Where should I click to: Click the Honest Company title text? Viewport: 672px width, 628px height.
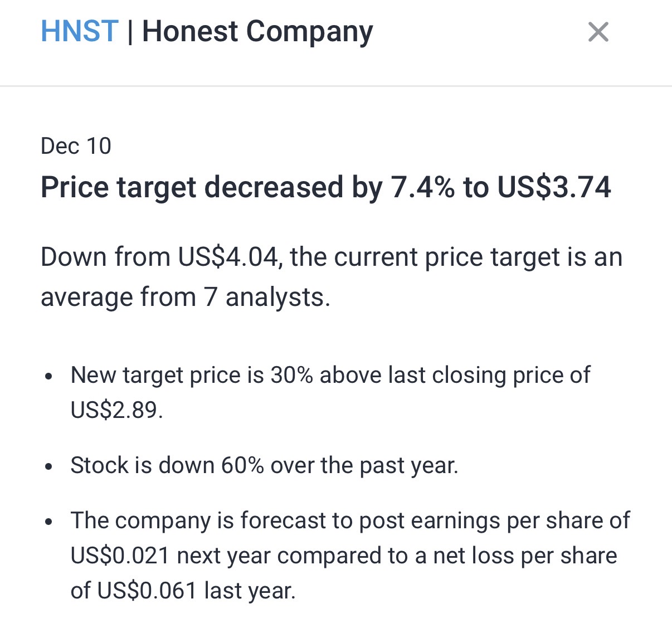pos(257,31)
